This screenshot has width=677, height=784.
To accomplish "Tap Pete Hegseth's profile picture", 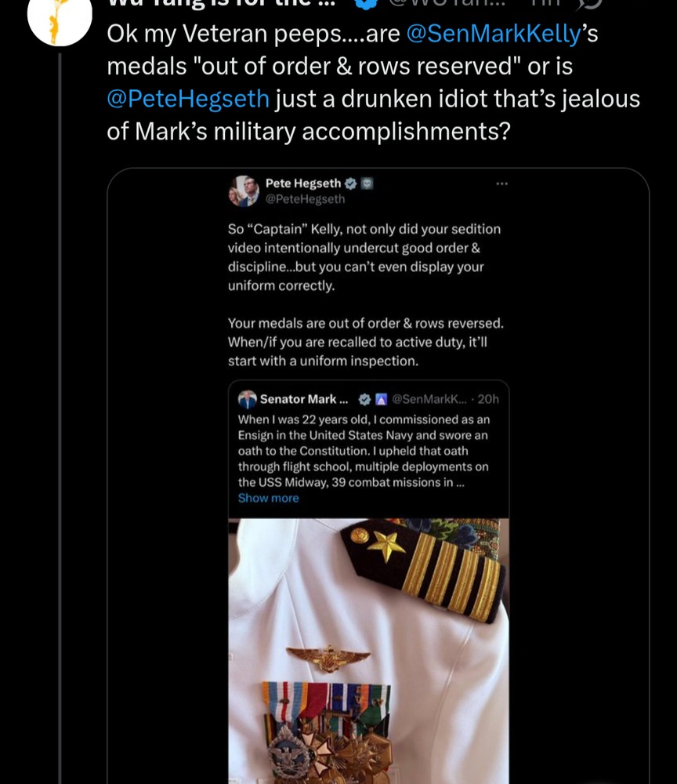I will [244, 191].
